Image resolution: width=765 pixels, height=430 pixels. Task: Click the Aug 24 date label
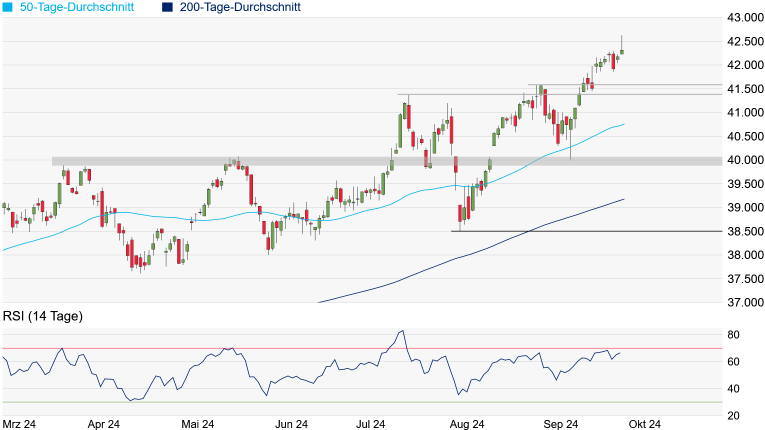(466, 424)
